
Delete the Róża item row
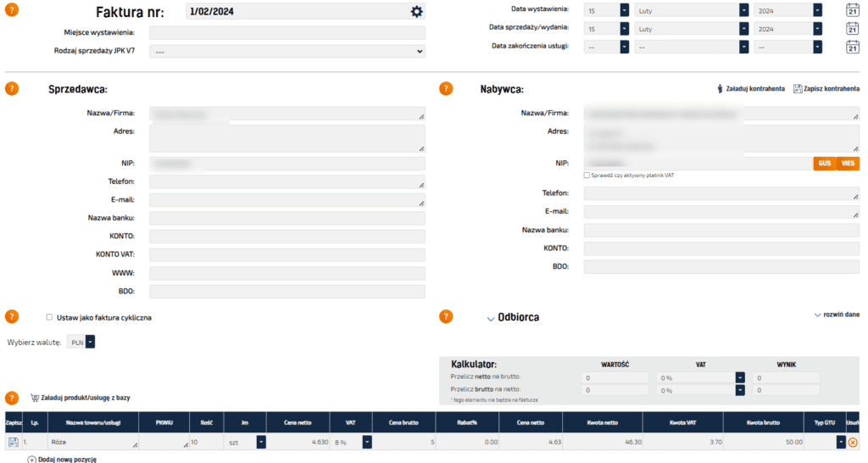coord(853,442)
